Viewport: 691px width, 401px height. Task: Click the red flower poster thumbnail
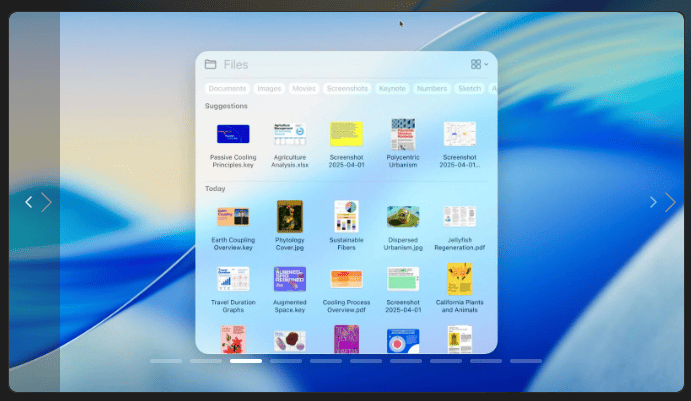tap(233, 339)
